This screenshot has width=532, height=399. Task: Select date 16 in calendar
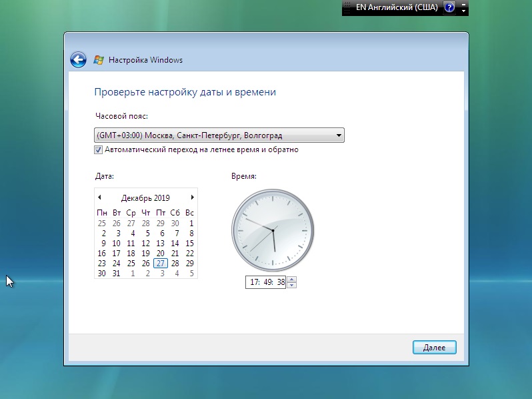[102, 254]
